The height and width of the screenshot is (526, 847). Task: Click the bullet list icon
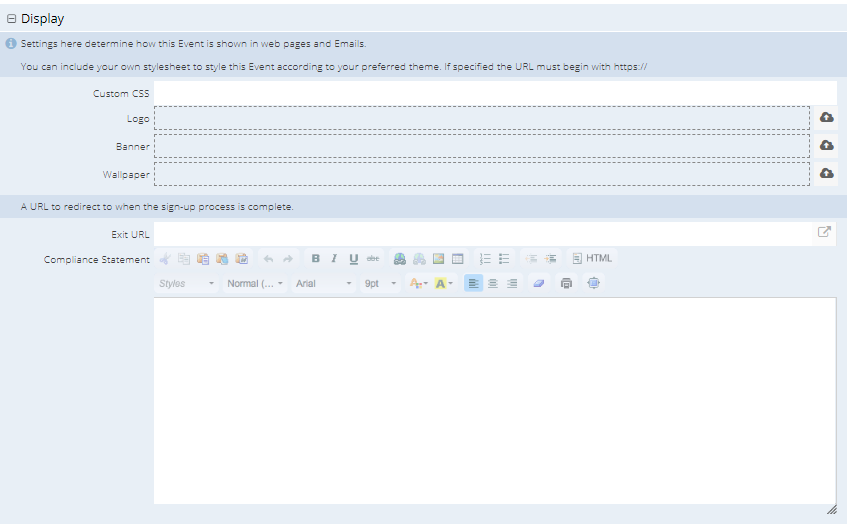504,258
